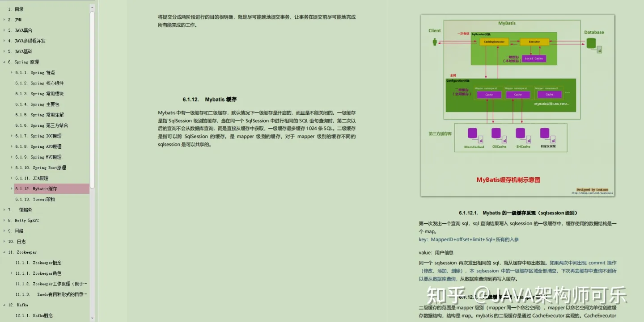Expand the 4. JAVA多线程并发 bookmark arrow
The height and width of the screenshot is (322, 644).
(x=4, y=41)
